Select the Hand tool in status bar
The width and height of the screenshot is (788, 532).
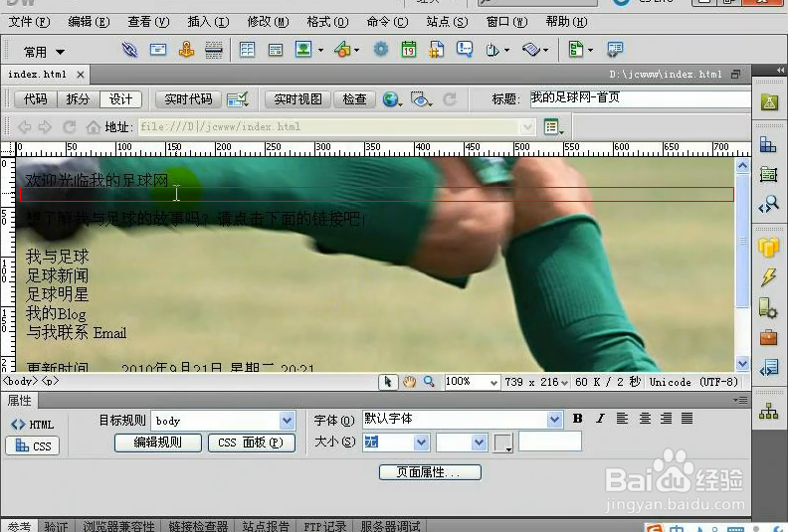(x=410, y=382)
